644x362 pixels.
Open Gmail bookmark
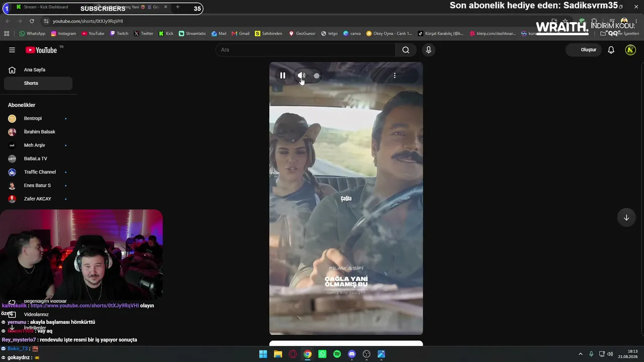point(240,34)
